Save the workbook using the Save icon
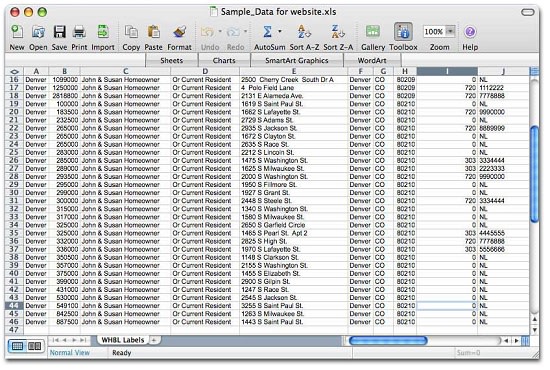This screenshot has height=370, width=550. pyautogui.click(x=59, y=32)
